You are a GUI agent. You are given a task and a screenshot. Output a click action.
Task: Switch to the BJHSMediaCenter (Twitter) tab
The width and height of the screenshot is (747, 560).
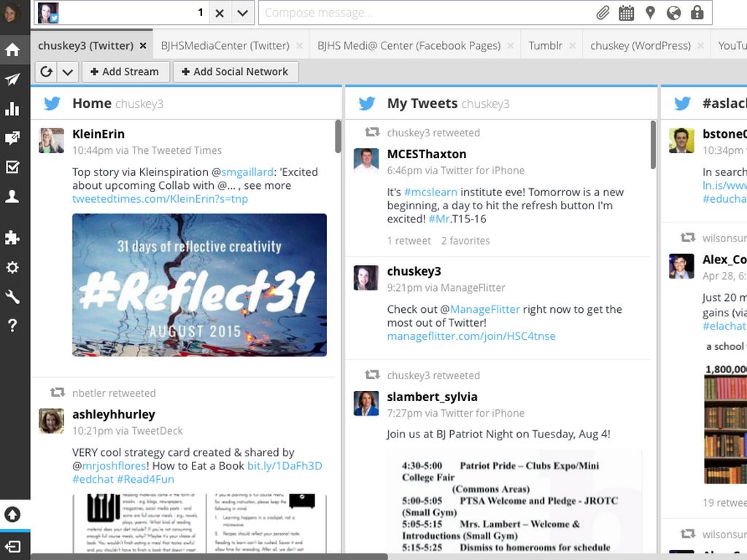(x=225, y=45)
